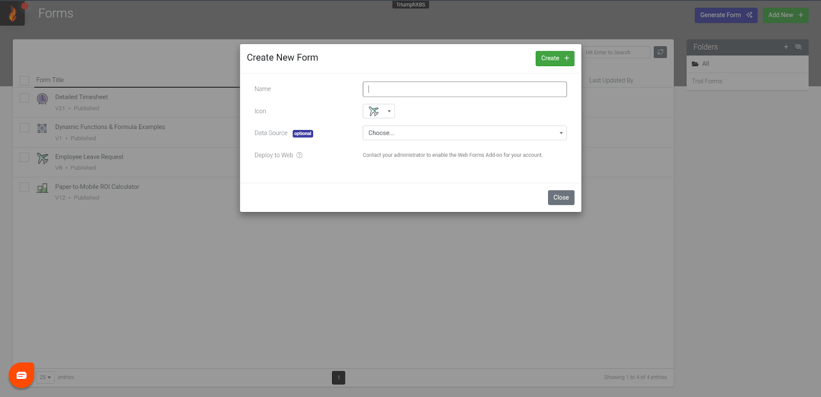Click the refresh icon beside search
821x397 pixels.
660,52
